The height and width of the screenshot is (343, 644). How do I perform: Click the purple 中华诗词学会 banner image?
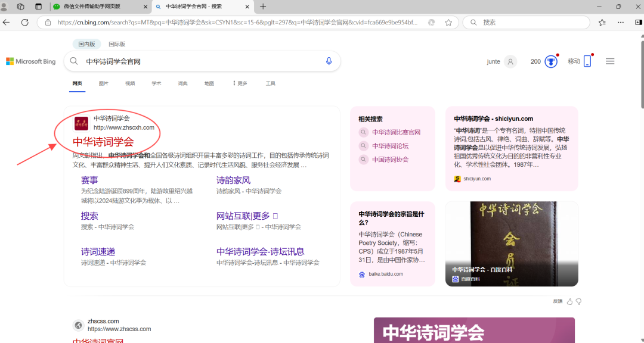474,330
